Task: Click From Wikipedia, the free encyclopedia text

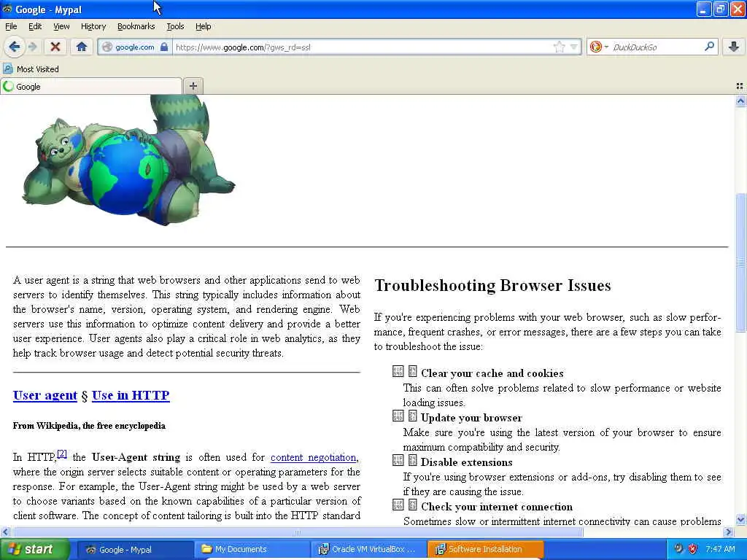Action: pos(89,426)
